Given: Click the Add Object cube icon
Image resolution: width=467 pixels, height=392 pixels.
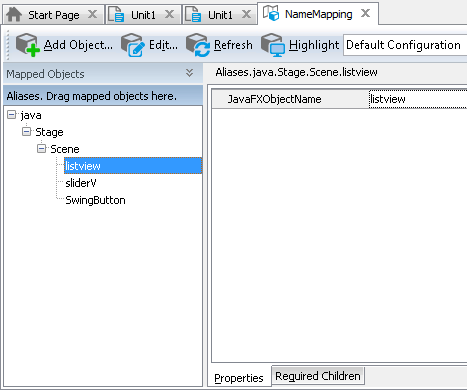Looking at the screenshot, I should click(x=28, y=45).
